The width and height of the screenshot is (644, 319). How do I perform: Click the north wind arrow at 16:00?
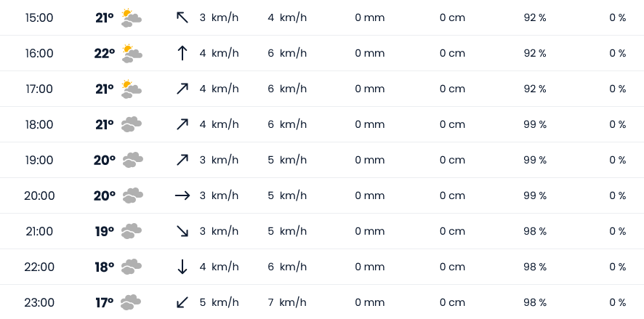tap(182, 53)
